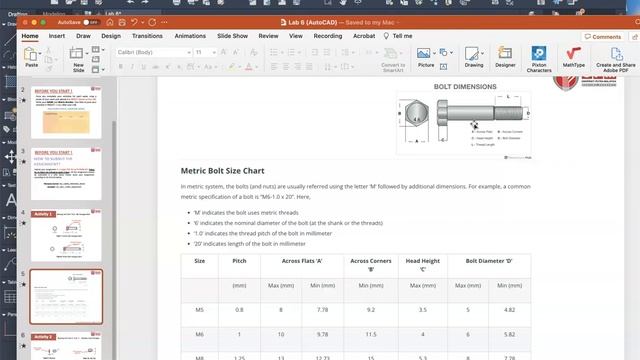Viewport: 640px width, 360px height.
Task: Open the Design ribbon tab
Action: coord(111,36)
